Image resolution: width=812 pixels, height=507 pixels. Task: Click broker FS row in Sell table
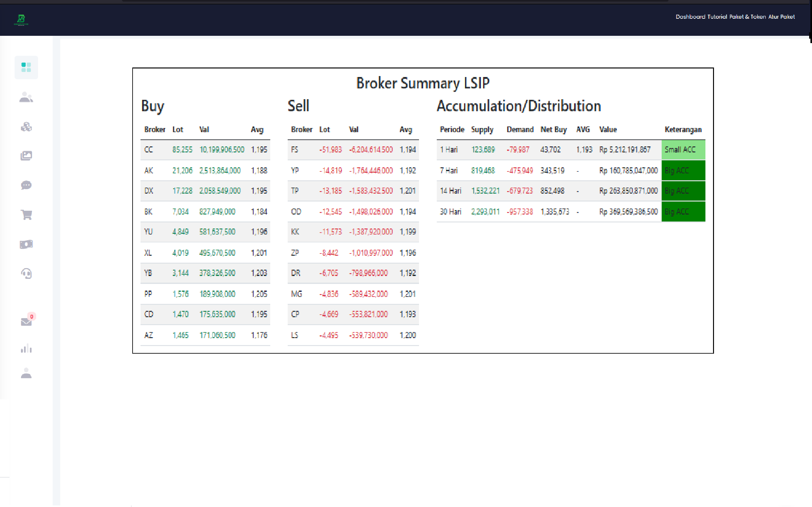(x=294, y=150)
